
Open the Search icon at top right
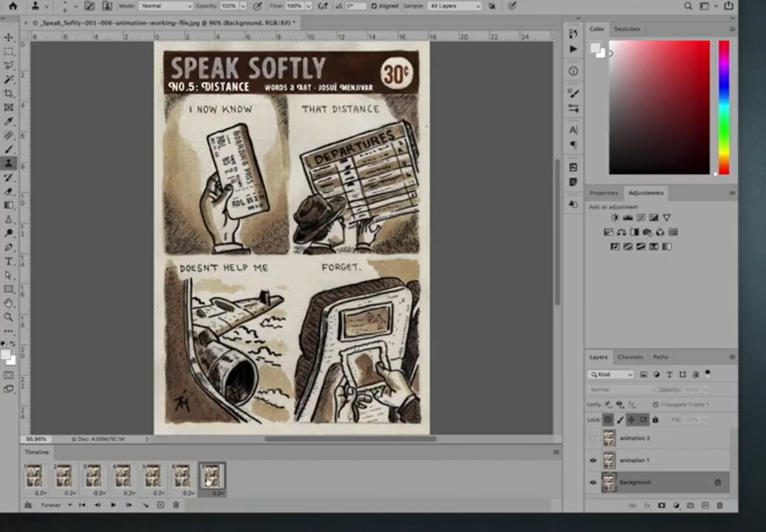(x=688, y=6)
